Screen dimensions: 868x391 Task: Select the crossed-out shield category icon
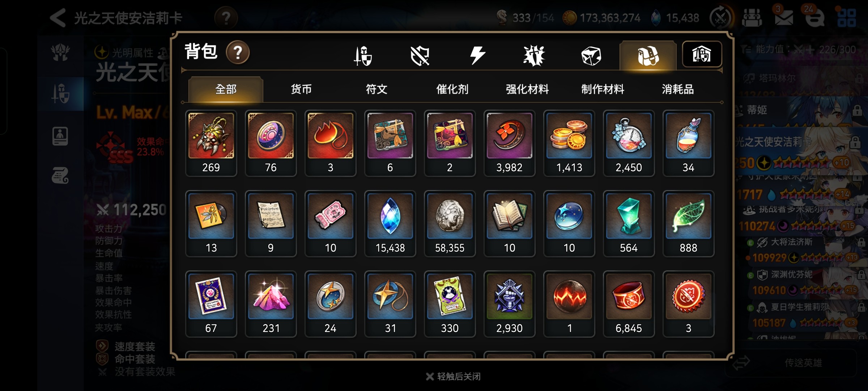pos(420,56)
